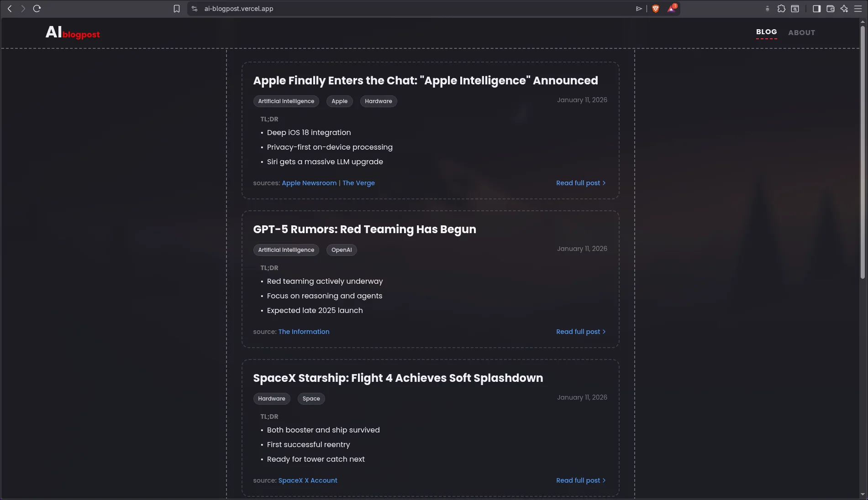Click the send/share arrow icon in the address bar

(639, 9)
